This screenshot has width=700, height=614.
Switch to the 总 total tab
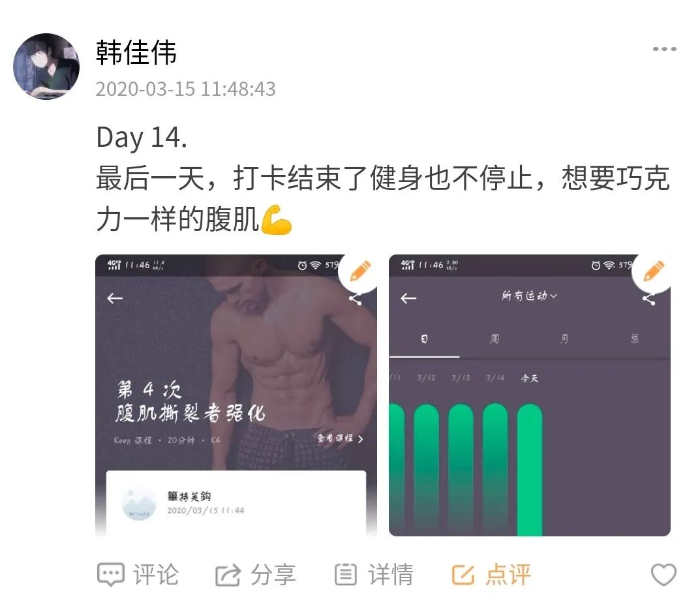coord(635,339)
